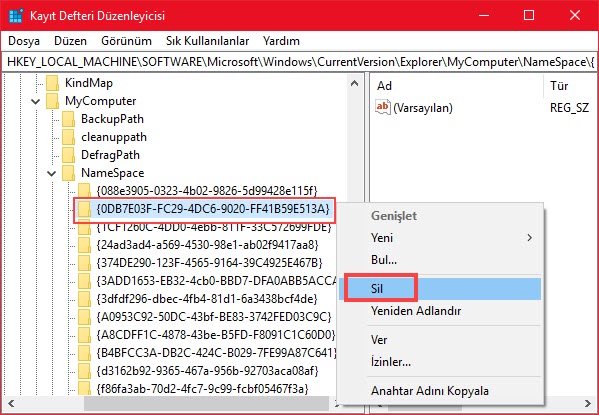599x415 pixels.
Task: Select the KindMap key
Action: 89,83
